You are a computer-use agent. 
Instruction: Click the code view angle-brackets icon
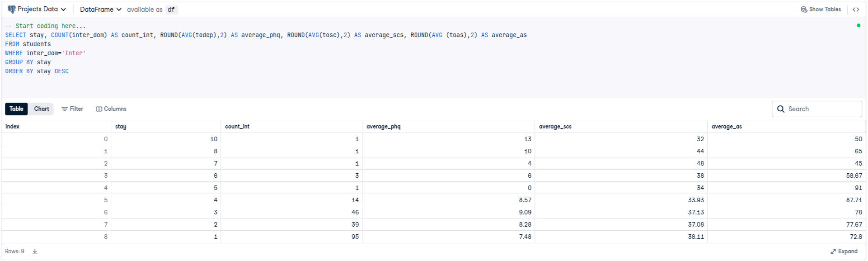pos(856,9)
